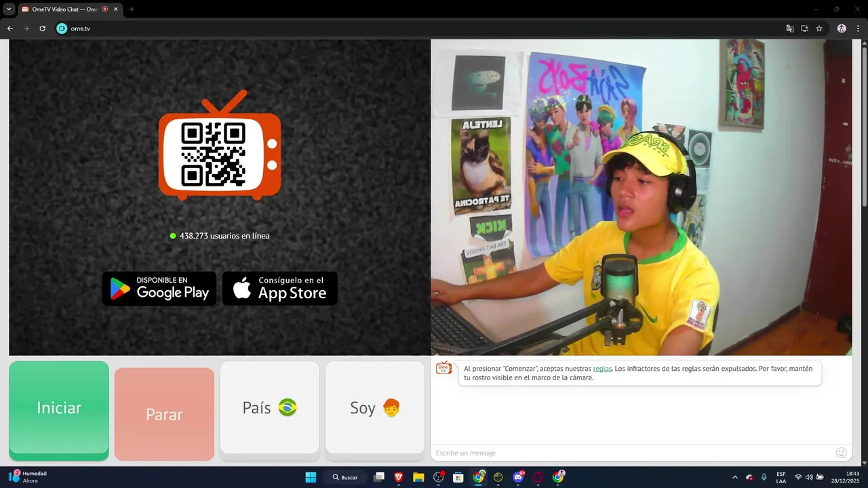Click the taskbar Buscar search box

click(344, 477)
